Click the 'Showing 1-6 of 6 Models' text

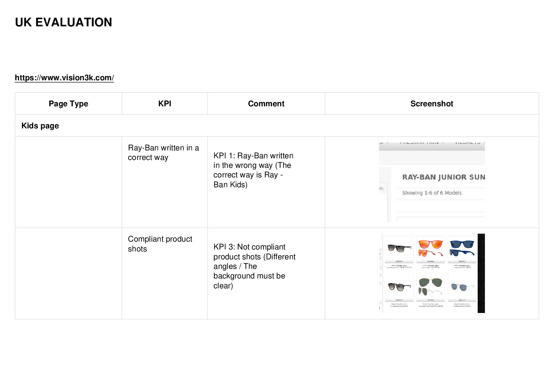coord(432,193)
